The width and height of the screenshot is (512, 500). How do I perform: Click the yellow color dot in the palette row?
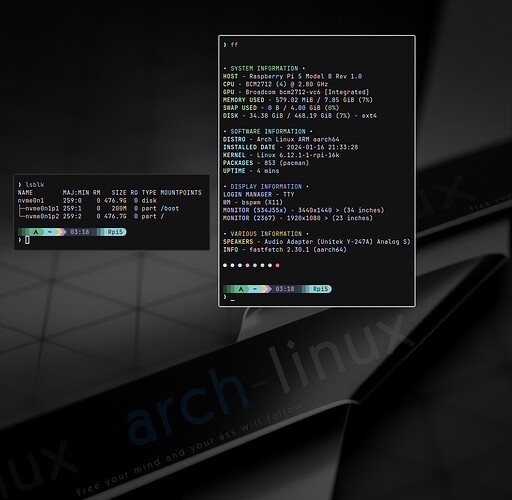coord(263,265)
